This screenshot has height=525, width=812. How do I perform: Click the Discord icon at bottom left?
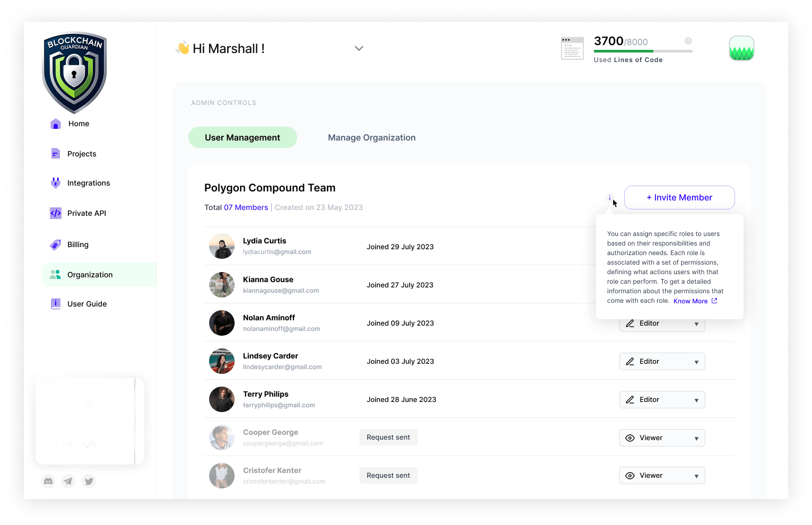click(48, 481)
